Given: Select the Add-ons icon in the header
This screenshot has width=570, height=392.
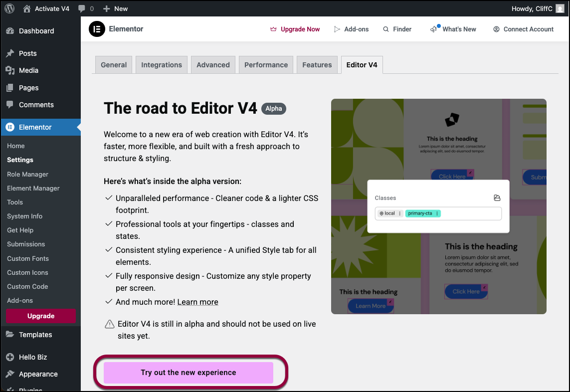Looking at the screenshot, I should coord(337,29).
